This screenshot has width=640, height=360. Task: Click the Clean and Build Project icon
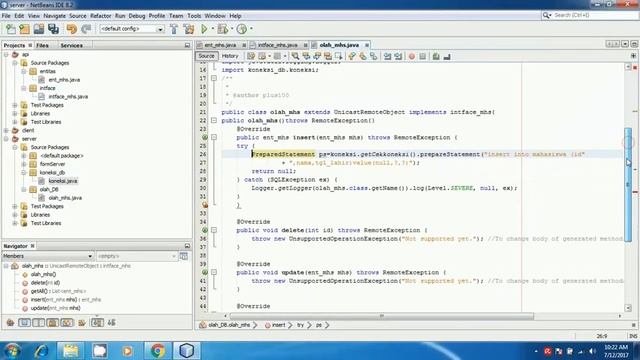pyautogui.click(x=189, y=29)
